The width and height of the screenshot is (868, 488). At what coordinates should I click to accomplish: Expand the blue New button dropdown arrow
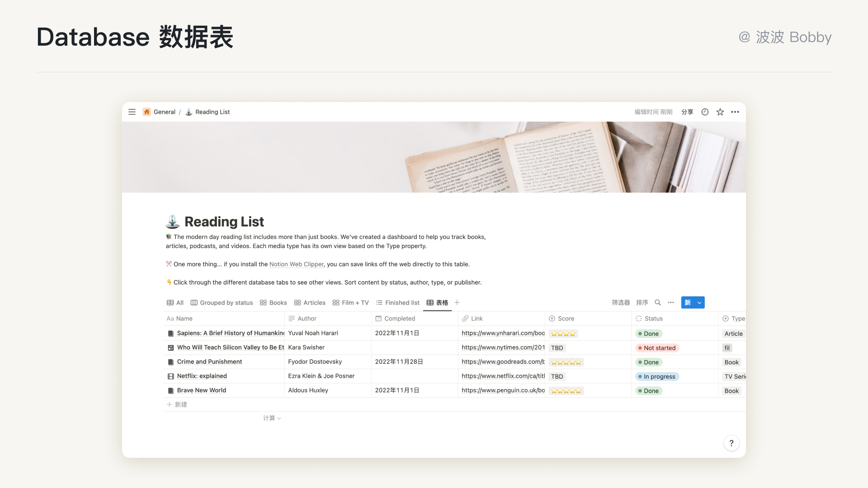point(699,303)
